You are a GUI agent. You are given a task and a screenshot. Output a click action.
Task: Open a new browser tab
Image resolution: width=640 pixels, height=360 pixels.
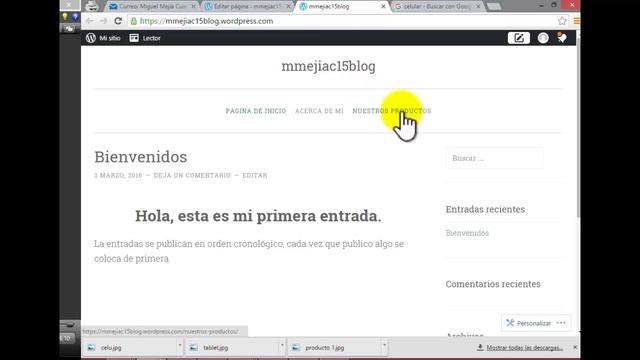tap(494, 7)
